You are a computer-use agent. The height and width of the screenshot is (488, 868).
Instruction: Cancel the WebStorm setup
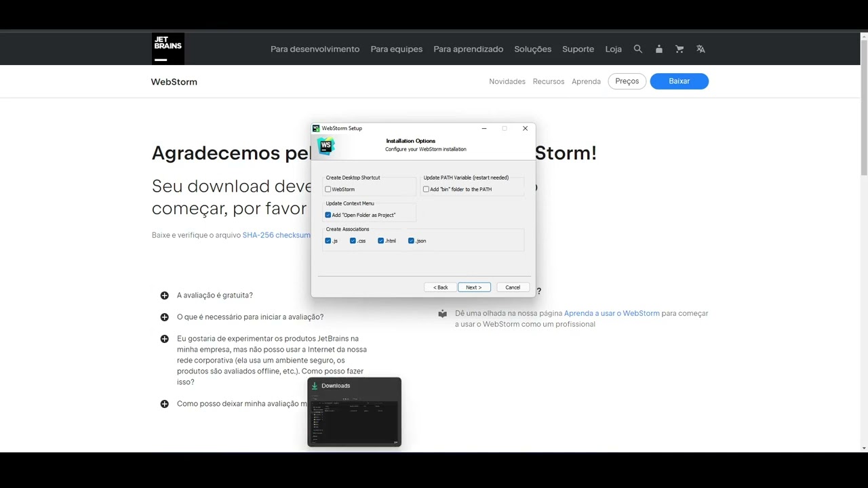(513, 287)
